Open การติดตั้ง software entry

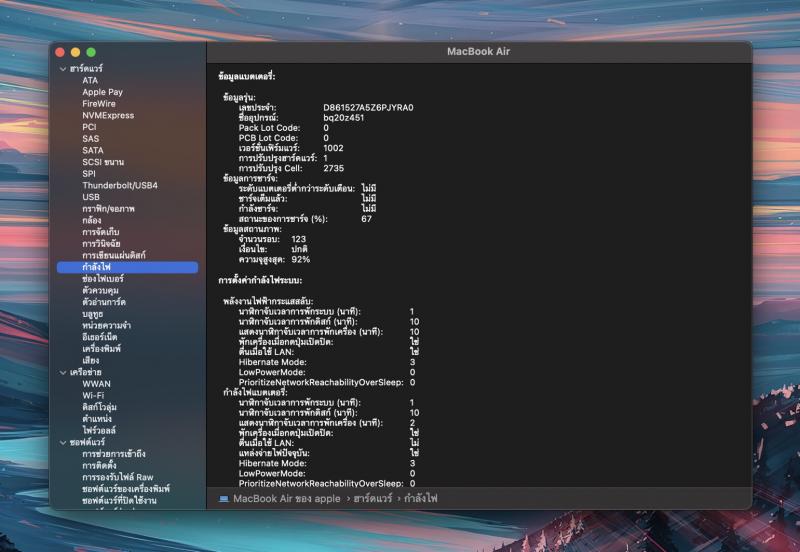click(x=99, y=466)
